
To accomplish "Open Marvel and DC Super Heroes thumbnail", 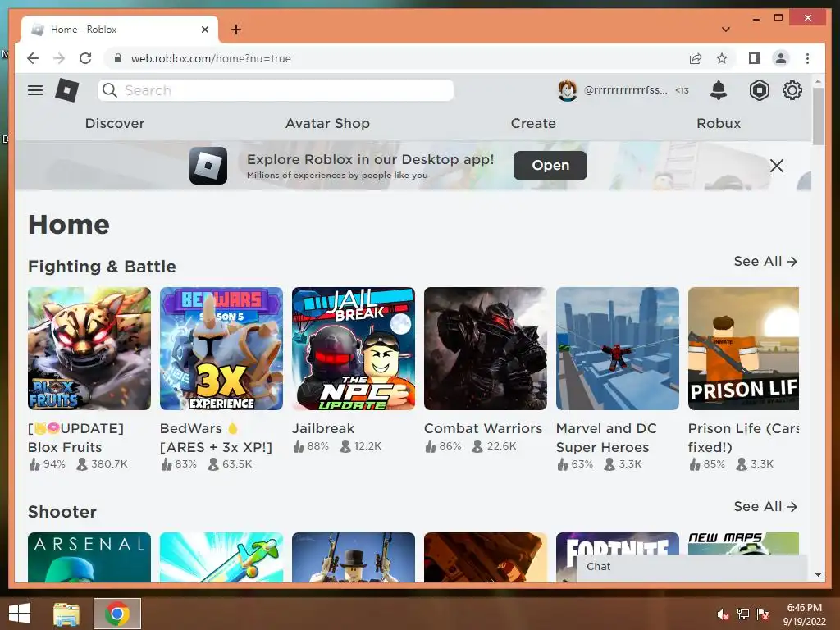I will tap(618, 349).
